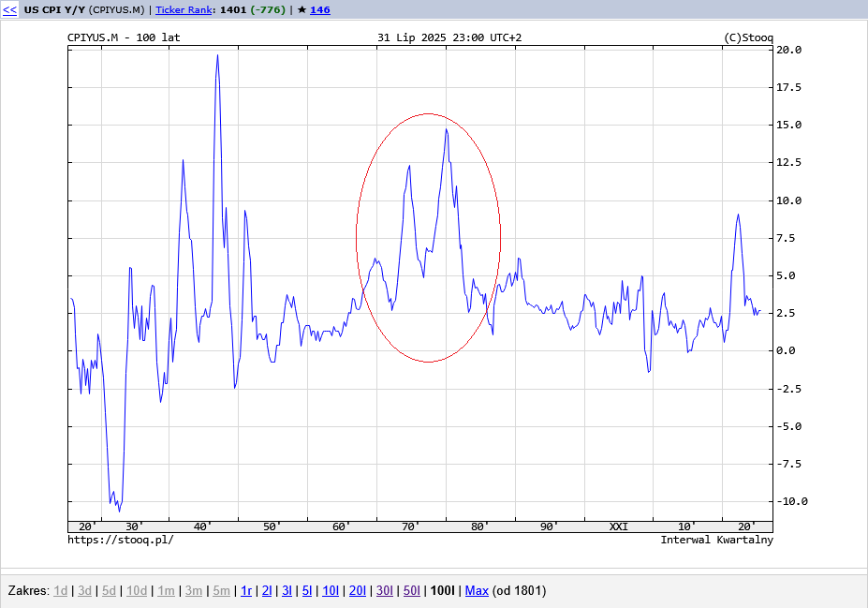Click the 15.0 value on the y-axis
The width and height of the screenshot is (868, 608).
click(x=788, y=126)
